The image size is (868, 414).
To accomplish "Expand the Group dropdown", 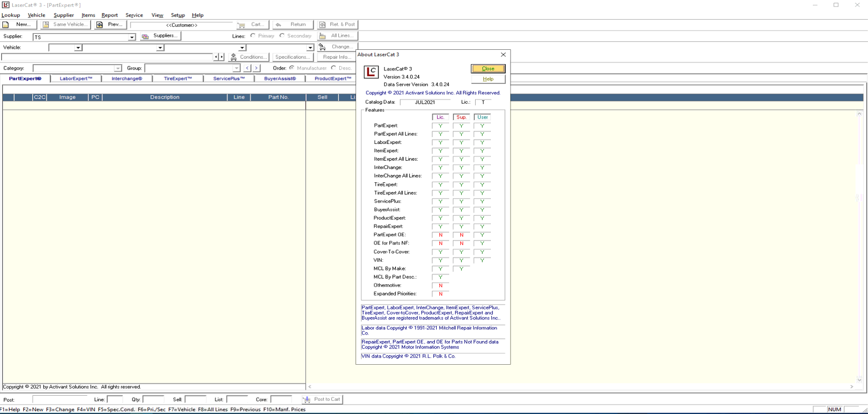I will click(236, 69).
